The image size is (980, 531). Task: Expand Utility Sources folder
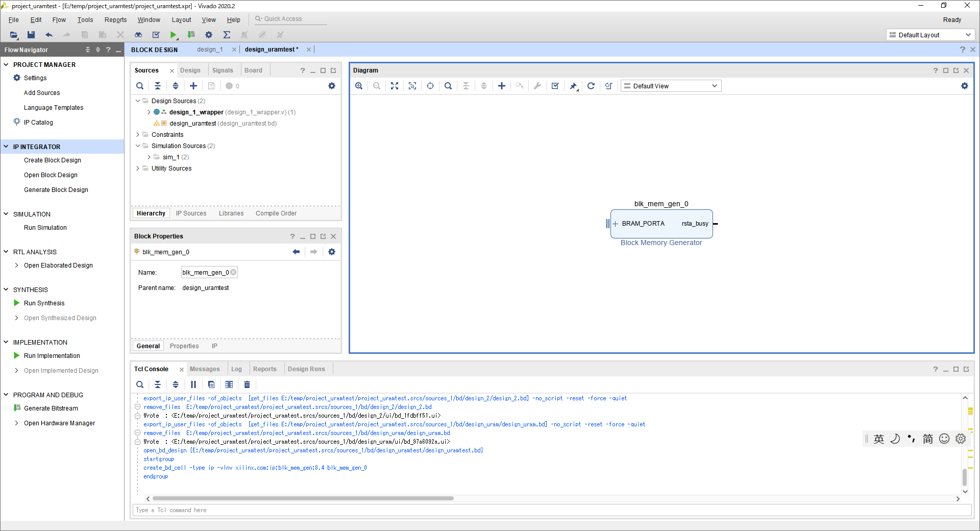138,168
